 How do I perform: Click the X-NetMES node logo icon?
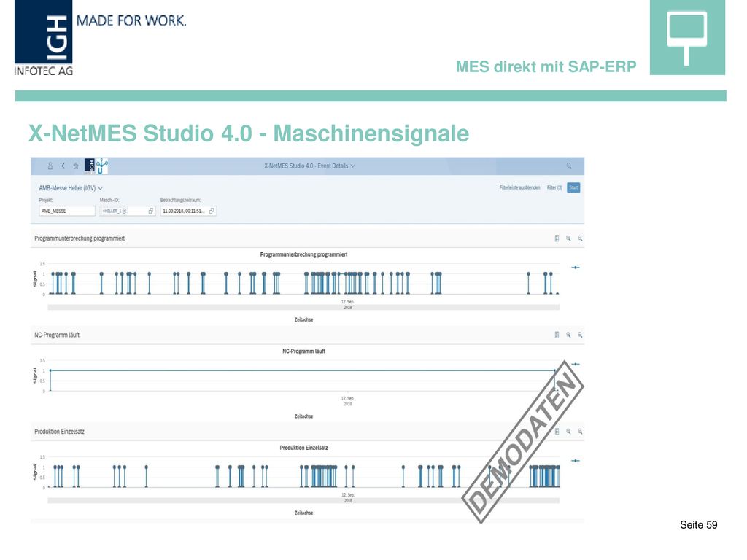[x=102, y=166]
